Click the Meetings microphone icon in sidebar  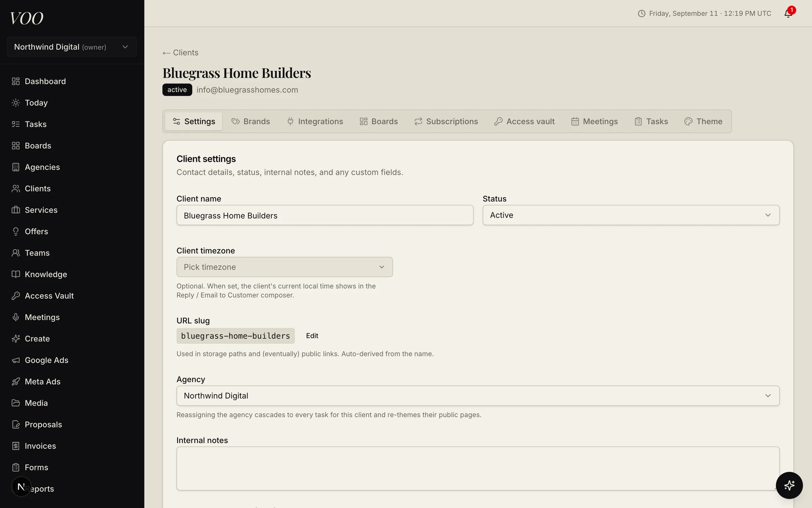tap(16, 317)
